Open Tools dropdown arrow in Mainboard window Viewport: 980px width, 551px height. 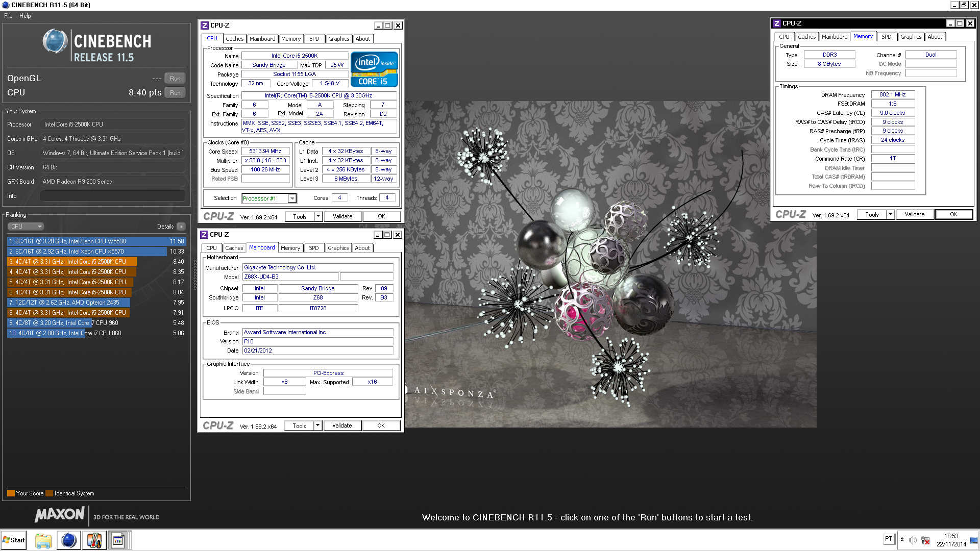click(317, 426)
